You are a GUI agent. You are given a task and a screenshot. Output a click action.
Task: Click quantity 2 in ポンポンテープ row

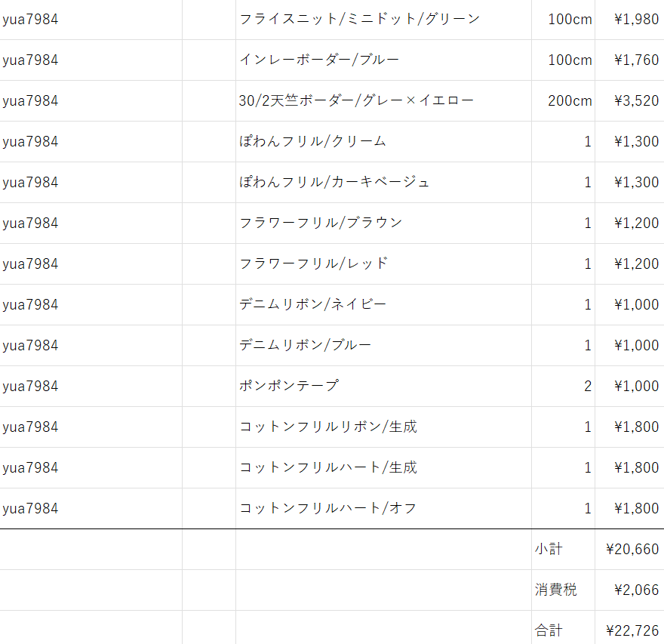tap(563, 386)
